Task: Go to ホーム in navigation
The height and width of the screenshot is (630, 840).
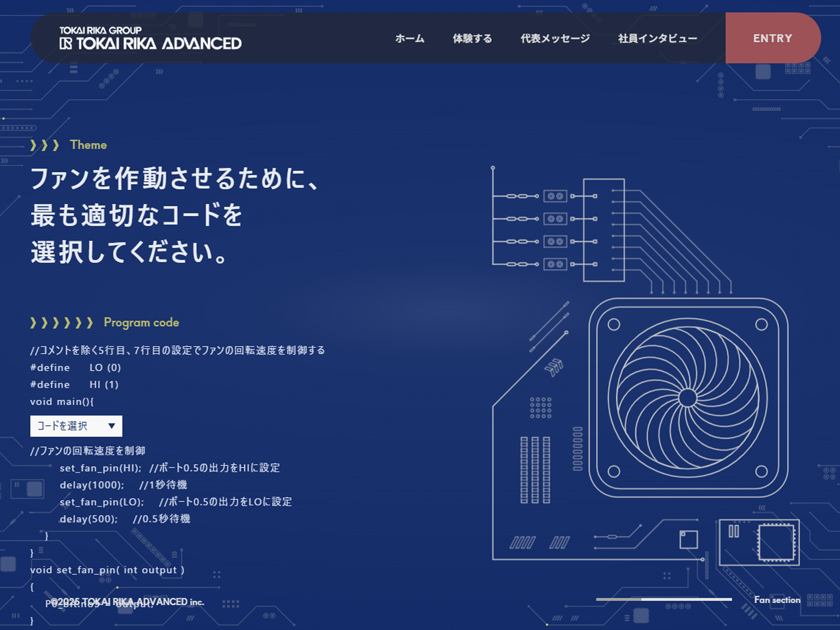Action: click(409, 38)
